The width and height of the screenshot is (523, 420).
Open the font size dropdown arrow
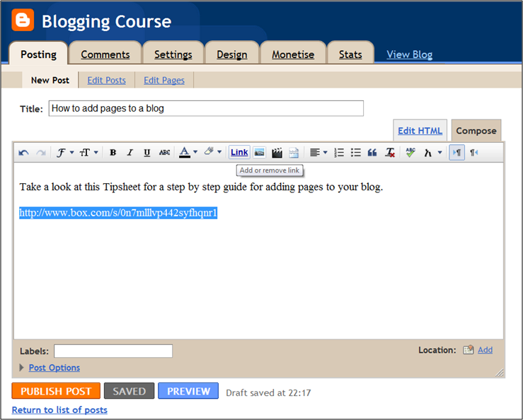[96, 152]
